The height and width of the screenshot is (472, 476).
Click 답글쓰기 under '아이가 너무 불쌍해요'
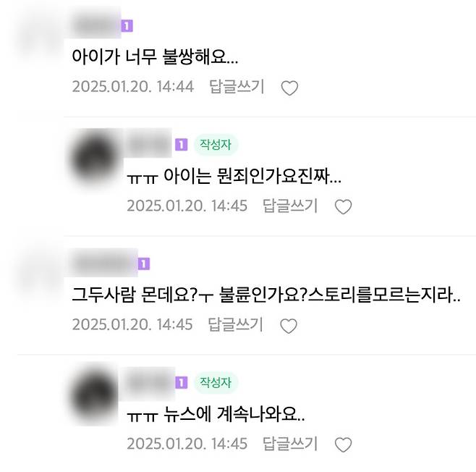pos(237,87)
